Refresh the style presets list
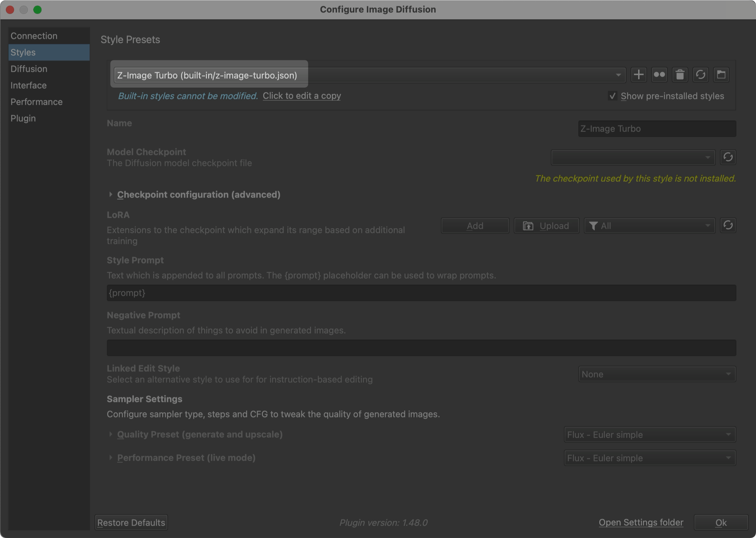Viewport: 756px width, 538px height. (x=701, y=75)
